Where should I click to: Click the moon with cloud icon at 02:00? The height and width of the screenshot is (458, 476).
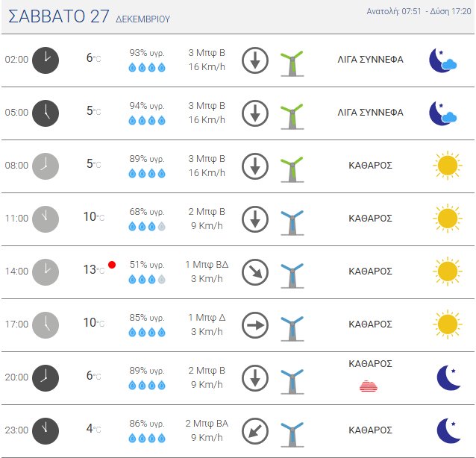[442, 60]
